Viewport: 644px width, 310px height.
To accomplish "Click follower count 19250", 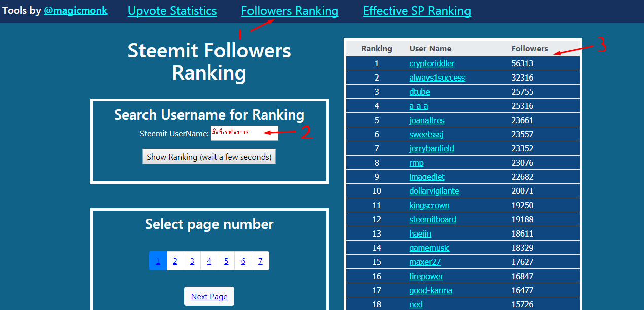I will 522,205.
